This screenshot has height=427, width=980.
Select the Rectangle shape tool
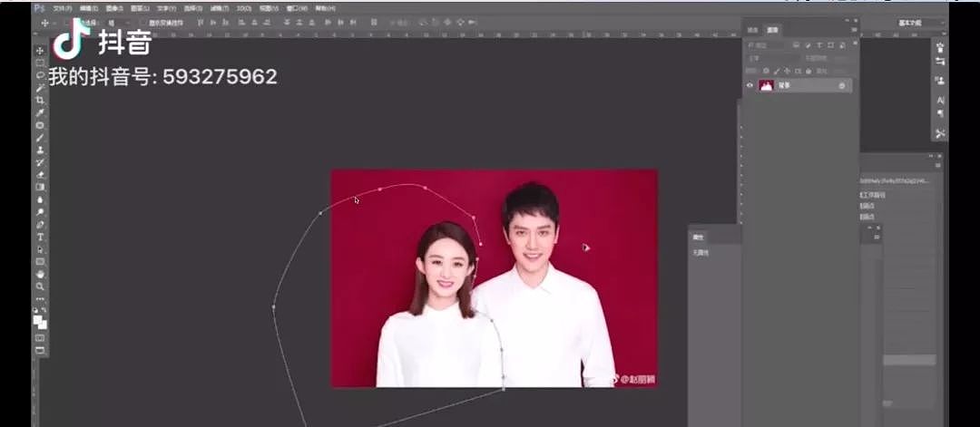(40, 262)
